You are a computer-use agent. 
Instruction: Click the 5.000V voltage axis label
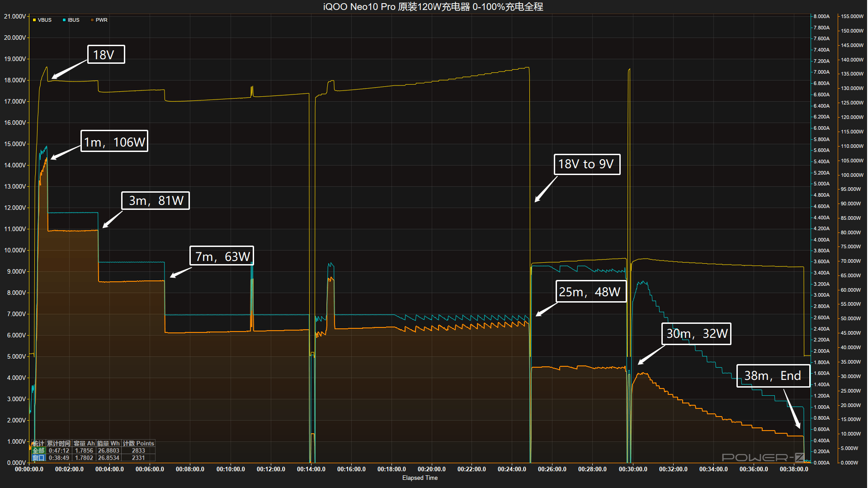pos(16,356)
